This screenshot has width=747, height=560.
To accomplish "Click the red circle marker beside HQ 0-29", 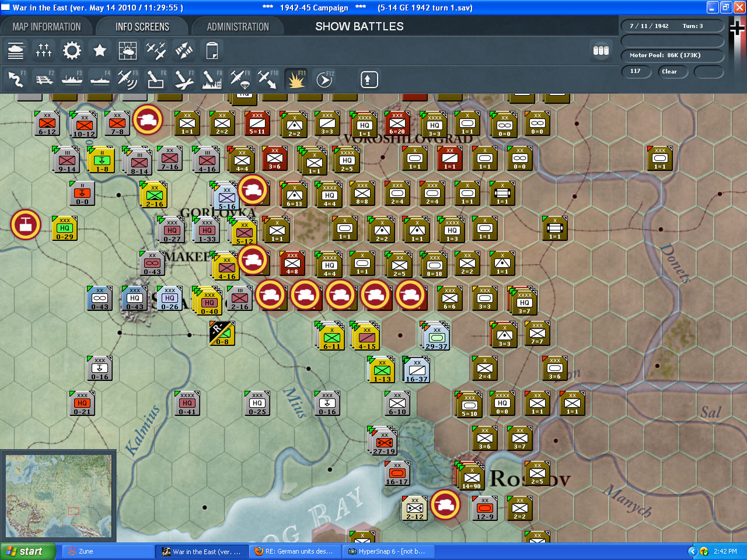I will coord(26,225).
